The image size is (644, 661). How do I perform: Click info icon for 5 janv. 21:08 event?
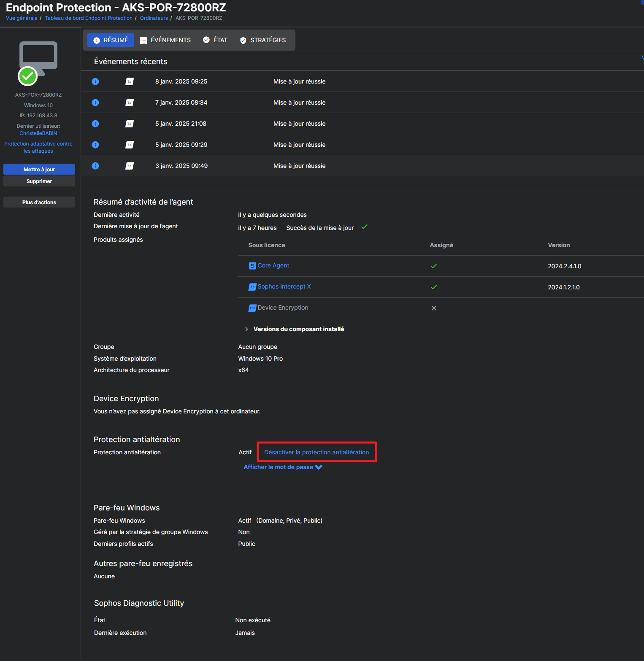coord(95,124)
